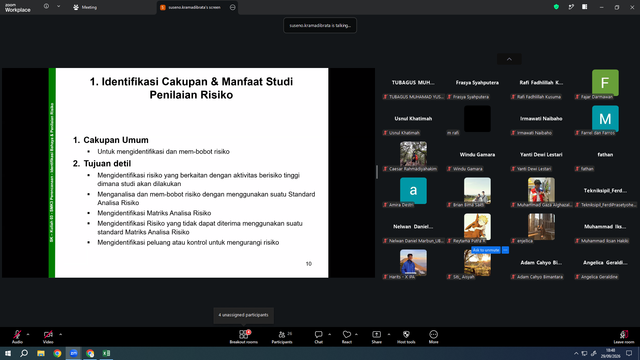Open Windows taskbar search

[24, 353]
